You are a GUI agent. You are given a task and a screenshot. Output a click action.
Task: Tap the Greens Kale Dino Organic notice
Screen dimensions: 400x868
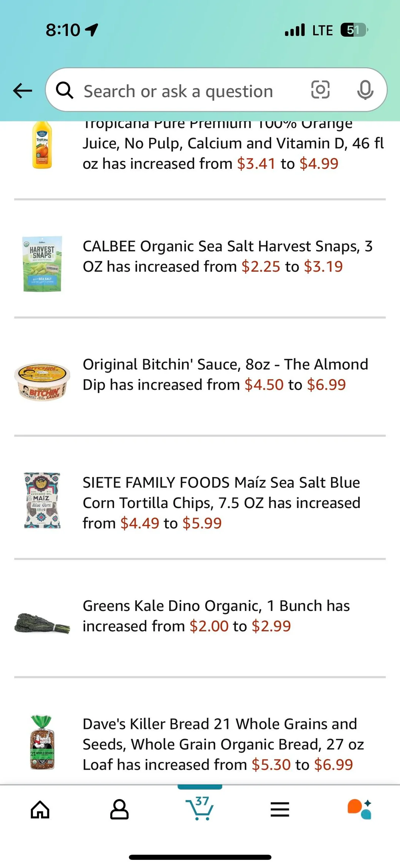[x=216, y=616]
